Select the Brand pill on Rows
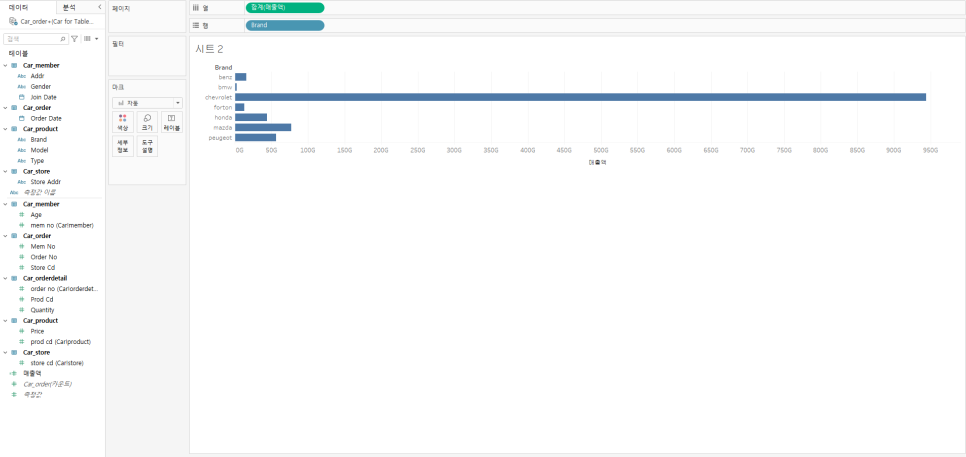 (x=285, y=25)
